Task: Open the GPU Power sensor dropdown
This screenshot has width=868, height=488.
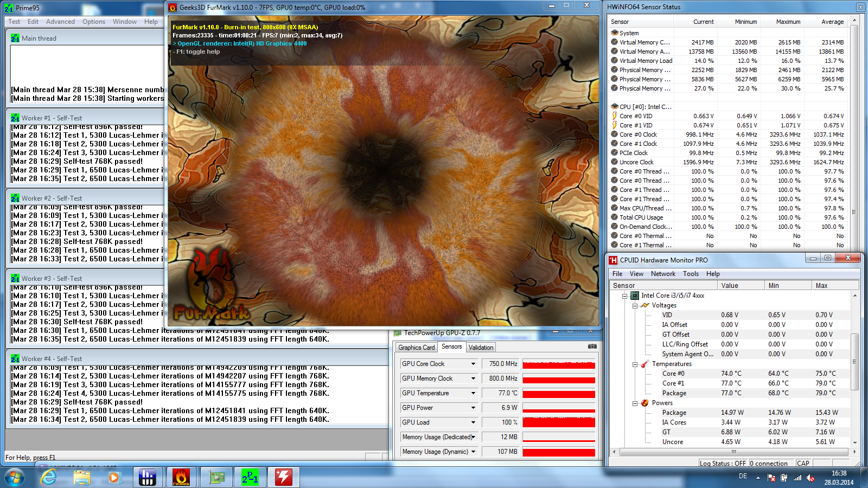Action: point(473,408)
